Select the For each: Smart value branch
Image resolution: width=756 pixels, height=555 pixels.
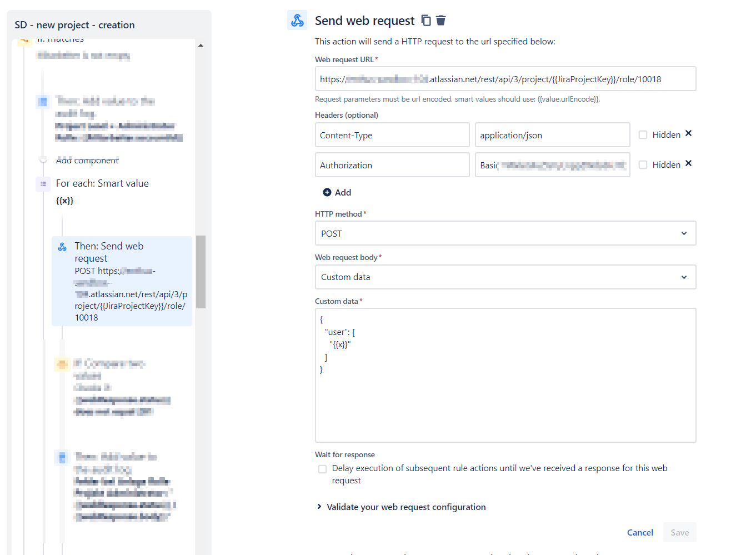(102, 183)
